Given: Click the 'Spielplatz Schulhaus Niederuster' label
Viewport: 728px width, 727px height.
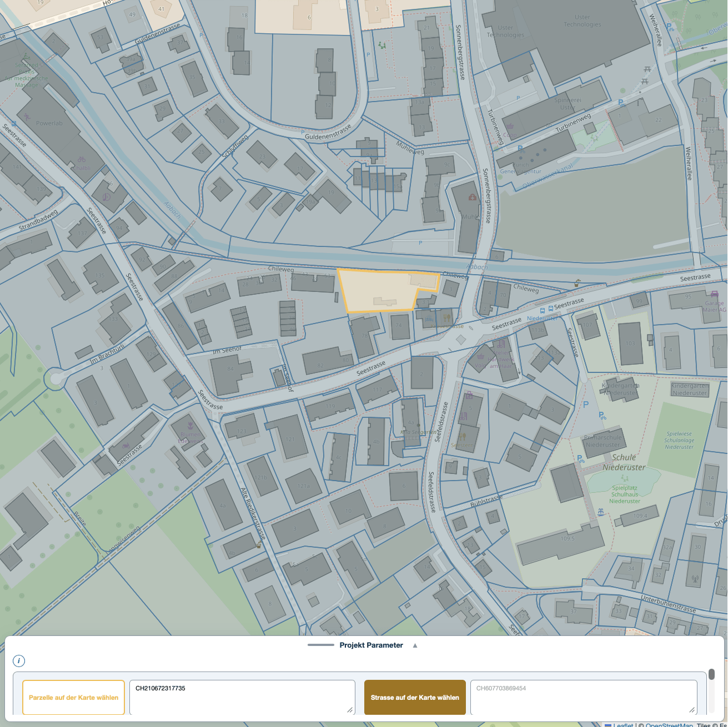Looking at the screenshot, I should click(x=625, y=494).
